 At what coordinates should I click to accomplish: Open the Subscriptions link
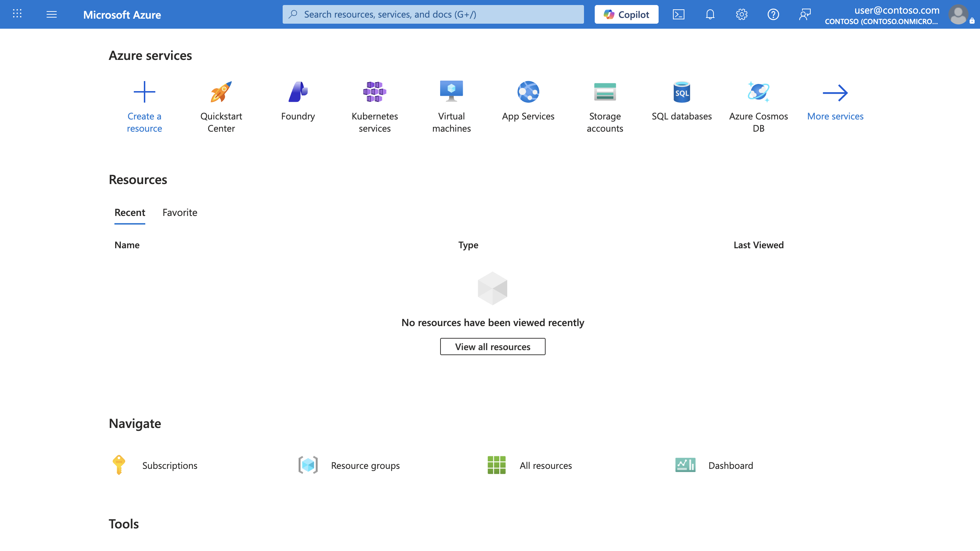point(170,465)
